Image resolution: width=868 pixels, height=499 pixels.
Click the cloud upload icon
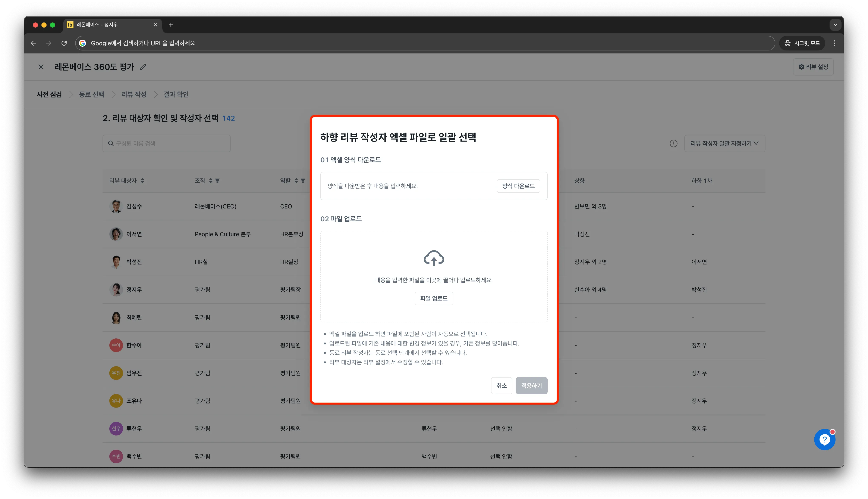[x=434, y=258]
